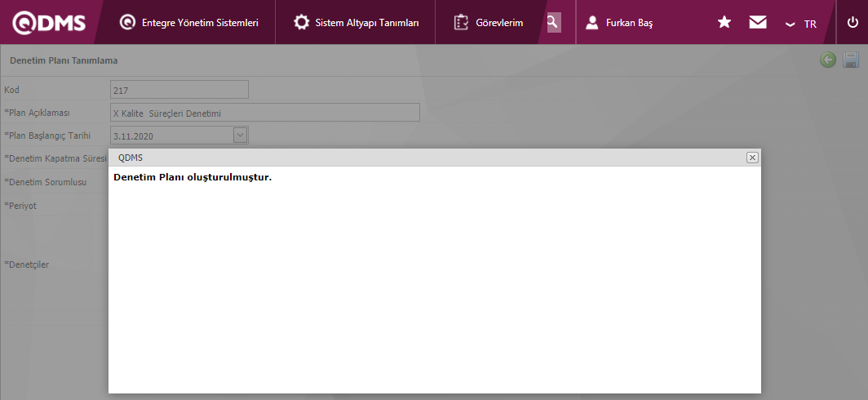Click the Q icon beside Entegre Yönetim Sistemleri
This screenshot has height=400, width=868.
pos(127,23)
